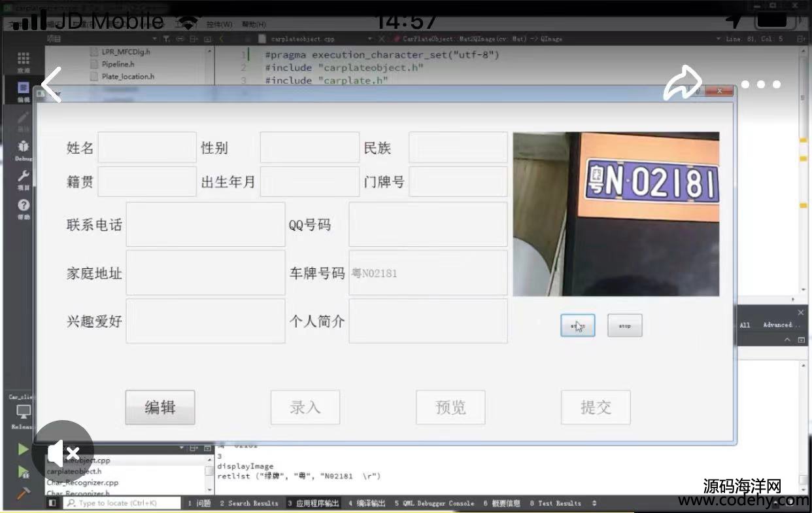Split the editor from top-right corner icon
The height and width of the screenshot is (513, 812).
[x=801, y=39]
